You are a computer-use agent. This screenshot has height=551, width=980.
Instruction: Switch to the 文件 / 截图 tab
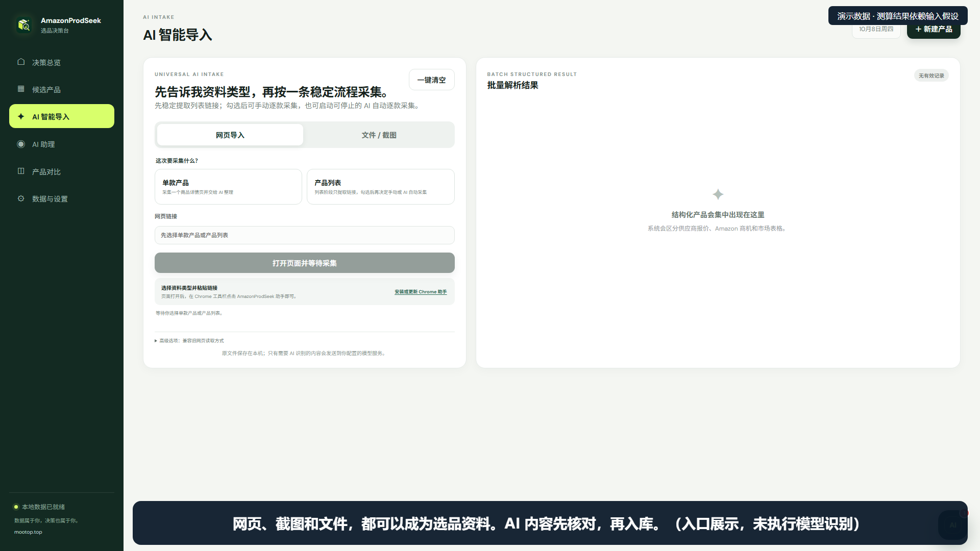[x=379, y=135]
